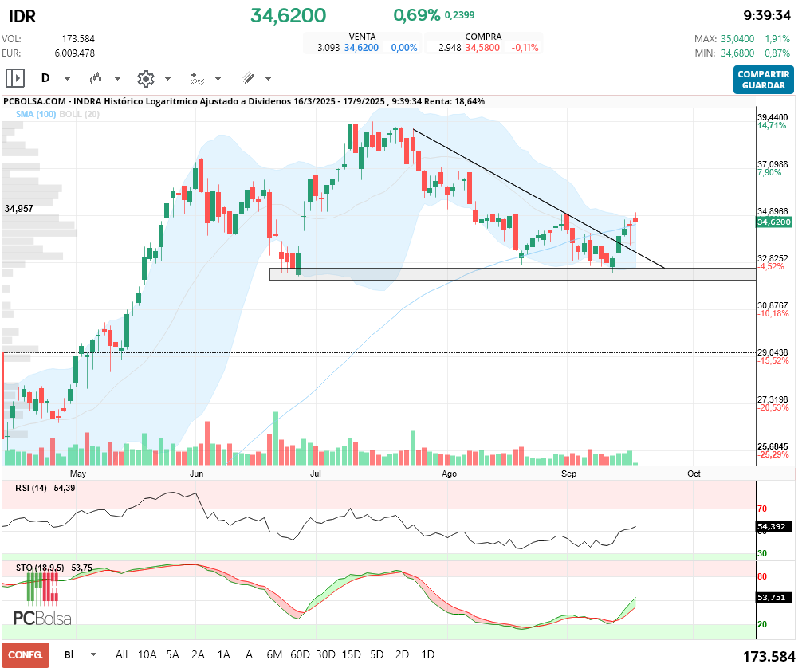806x672 pixels.
Task: Click the EUR value 6.009.478
Action: [74, 53]
